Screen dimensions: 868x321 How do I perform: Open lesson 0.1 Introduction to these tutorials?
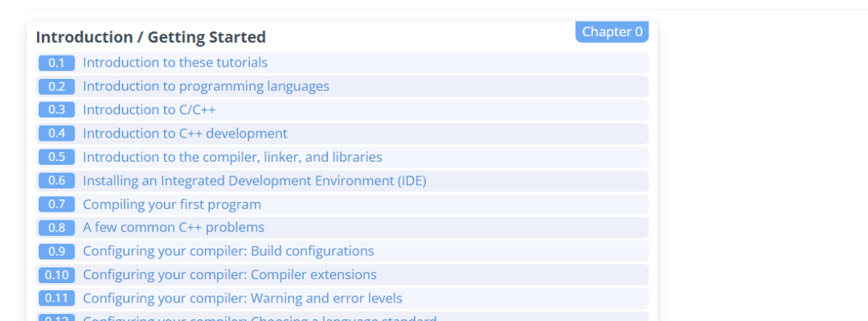[175, 63]
